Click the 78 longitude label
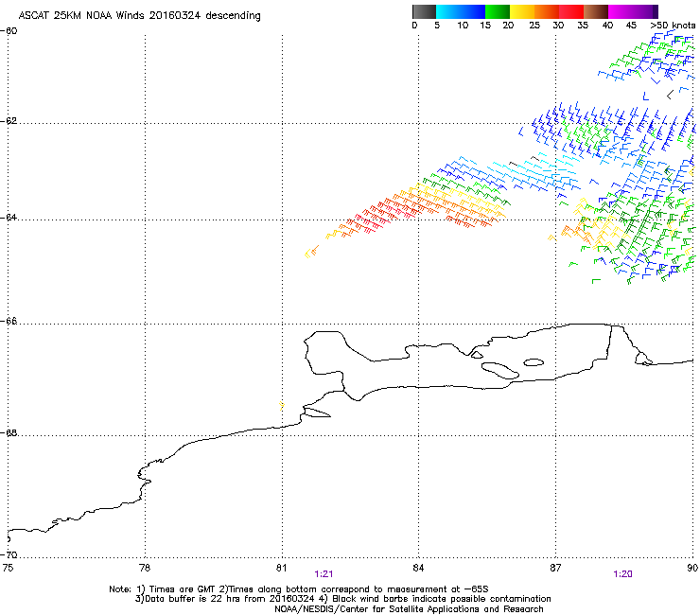Image resolution: width=700 pixels, height=615 pixels. click(x=145, y=568)
